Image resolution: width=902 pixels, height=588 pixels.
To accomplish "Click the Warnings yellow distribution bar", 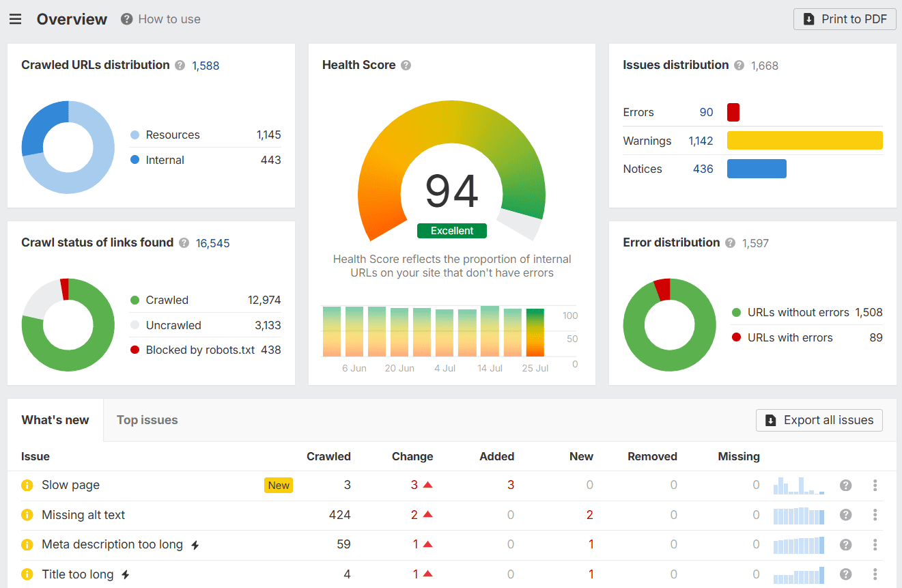I will [804, 140].
